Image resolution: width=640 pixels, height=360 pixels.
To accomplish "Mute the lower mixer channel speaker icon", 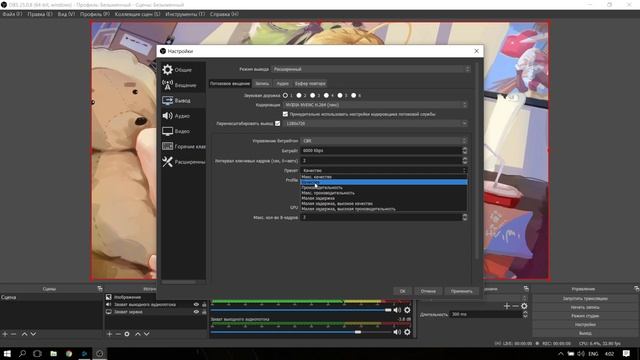I will tap(397, 332).
